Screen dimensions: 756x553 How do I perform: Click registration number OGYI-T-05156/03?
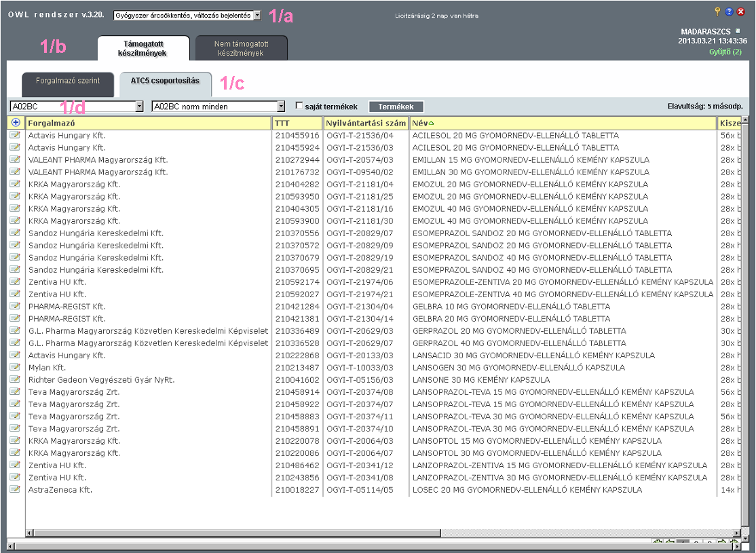tap(360, 380)
